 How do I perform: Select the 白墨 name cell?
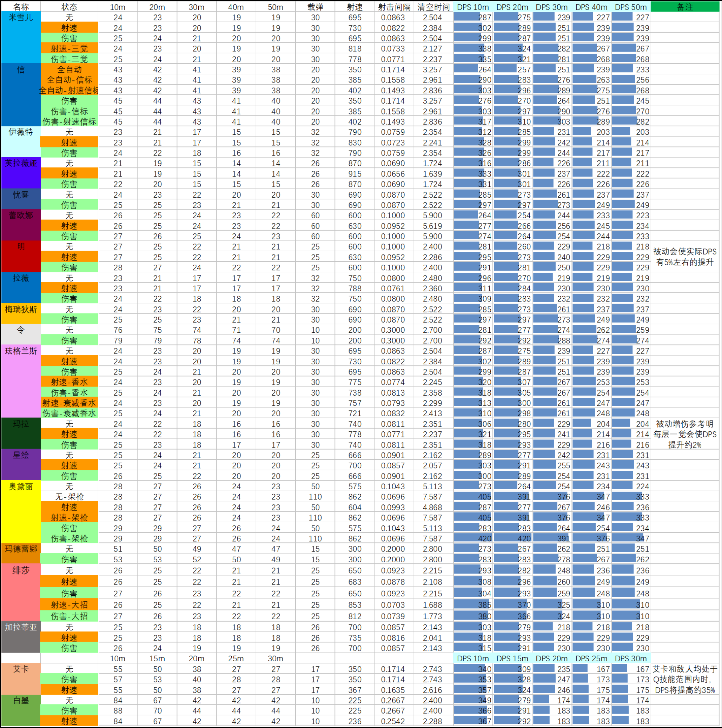click(x=21, y=710)
